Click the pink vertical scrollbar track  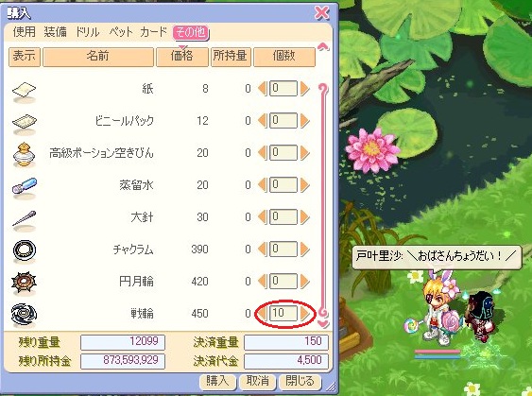click(x=323, y=200)
